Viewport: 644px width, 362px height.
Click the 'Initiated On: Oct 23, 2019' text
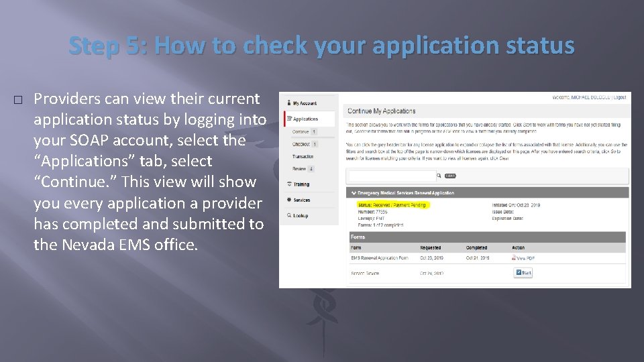pos(516,205)
